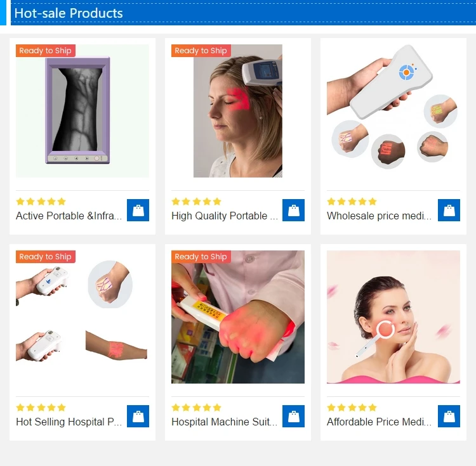Image resolution: width=476 pixels, height=466 pixels.
Task: Open the 'Wholesale price medi...' product link
Action: coord(379,216)
